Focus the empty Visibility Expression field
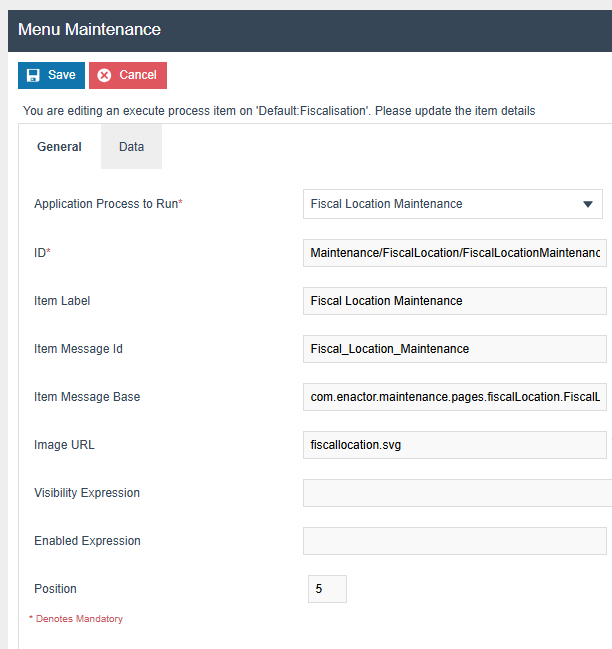 pos(454,493)
